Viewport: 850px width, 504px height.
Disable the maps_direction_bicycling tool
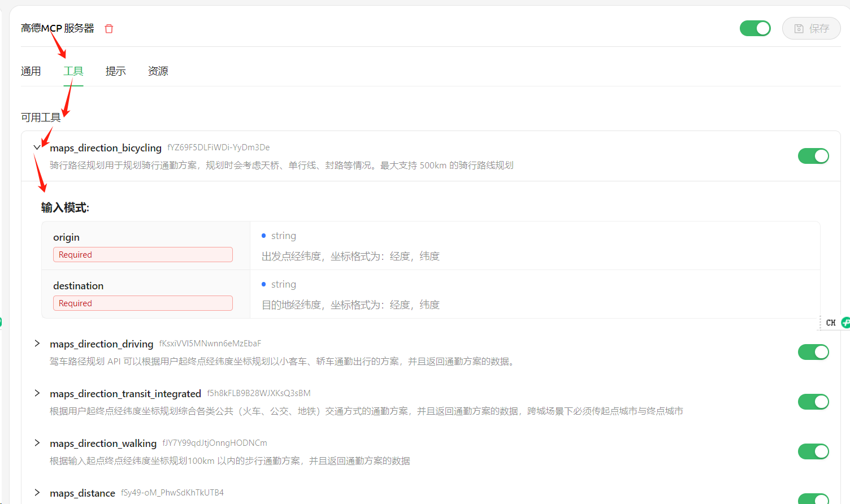813,155
